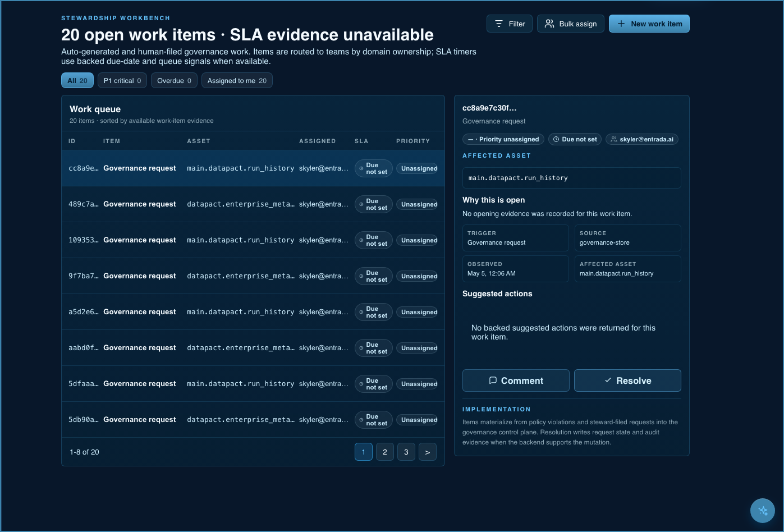Open work item 5dfaaa row ID

pos(84,384)
